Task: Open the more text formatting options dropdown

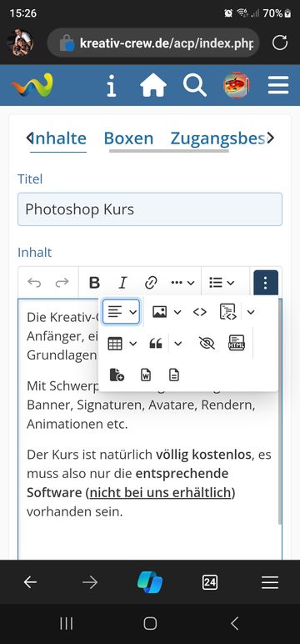Action: click(x=182, y=283)
